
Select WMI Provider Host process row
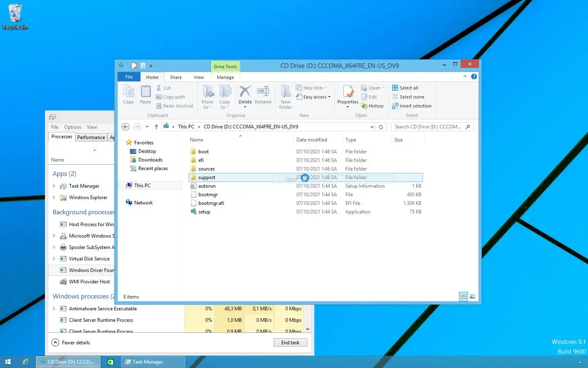(x=82, y=282)
